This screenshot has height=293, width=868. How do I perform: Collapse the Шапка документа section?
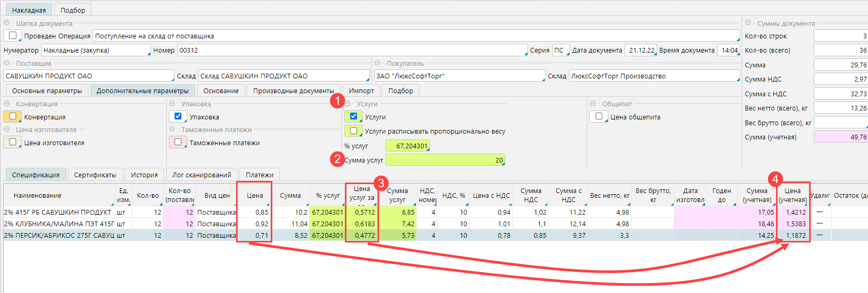coord(7,23)
